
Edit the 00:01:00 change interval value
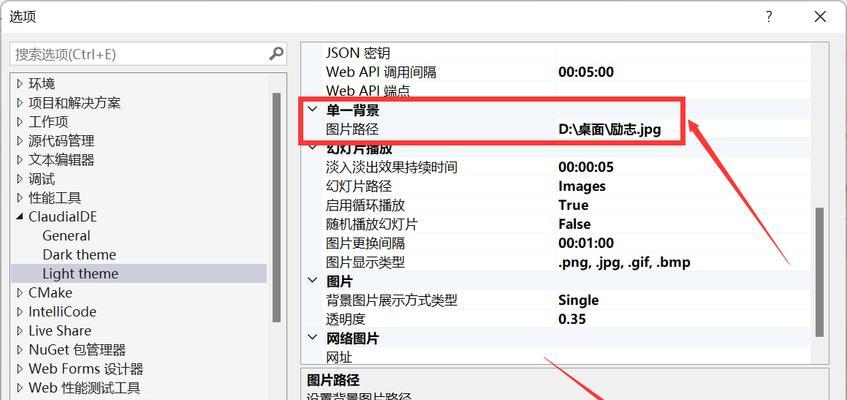[x=586, y=243]
